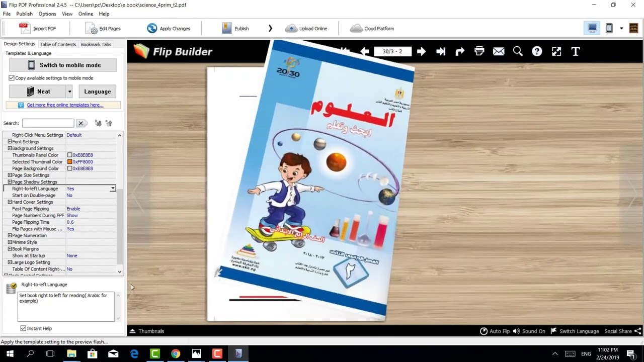The image size is (644, 362).
Task: Switch preview to the desktop monitor icon
Action: pyautogui.click(x=592, y=28)
